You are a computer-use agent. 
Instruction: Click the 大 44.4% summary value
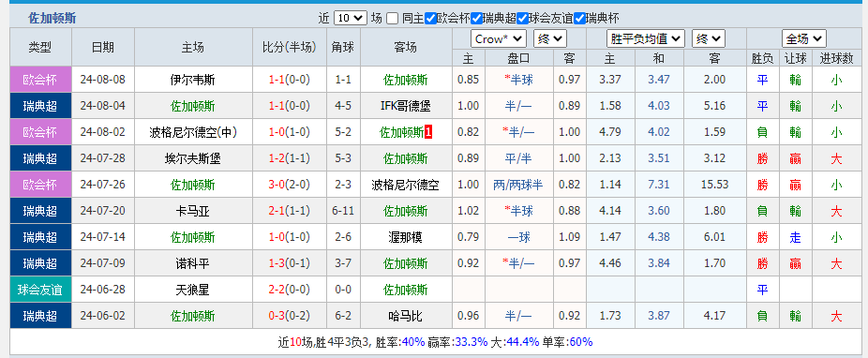[522, 342]
